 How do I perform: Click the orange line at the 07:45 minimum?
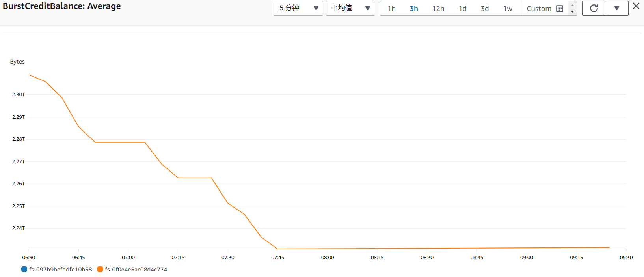click(277, 249)
